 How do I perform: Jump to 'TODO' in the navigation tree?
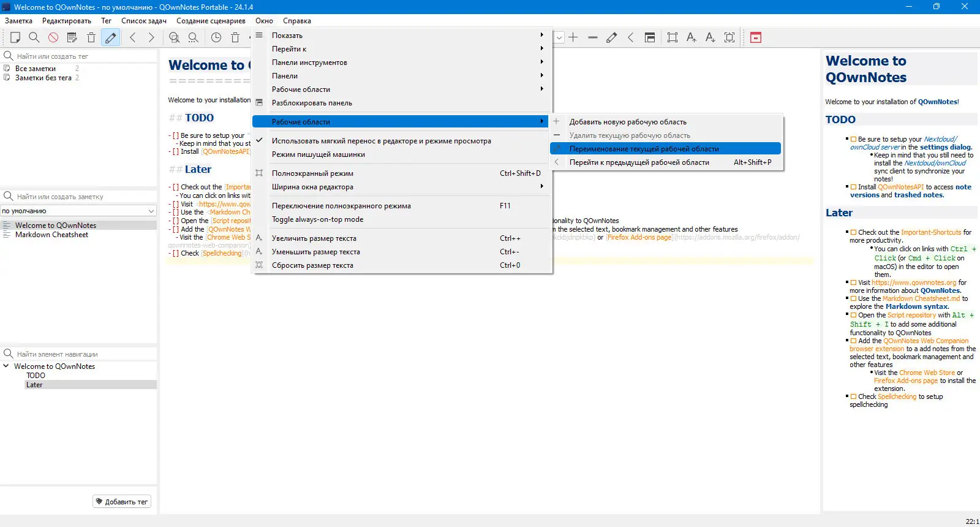[x=36, y=376]
